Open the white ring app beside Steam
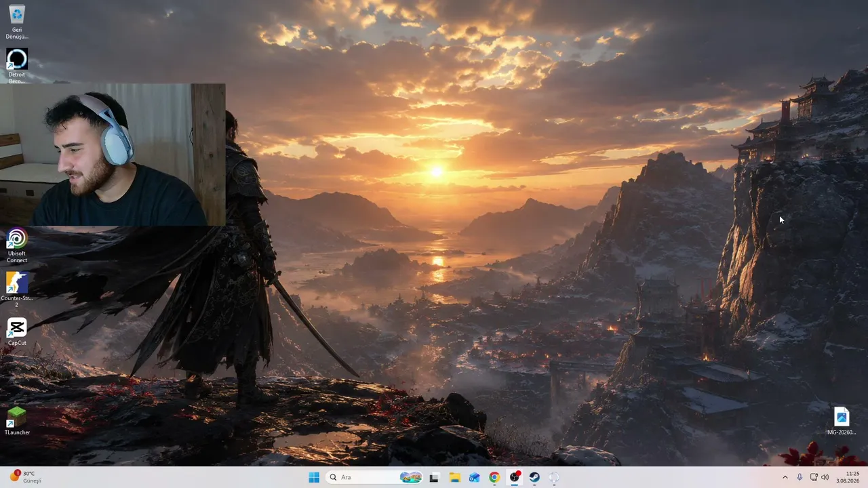The width and height of the screenshot is (868, 488). pyautogui.click(x=554, y=477)
